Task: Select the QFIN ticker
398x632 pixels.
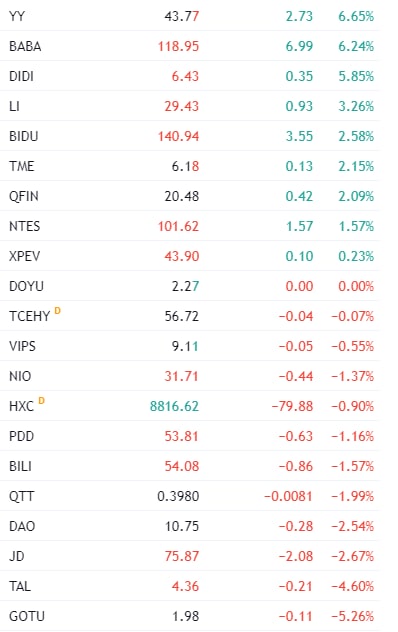Action: 24,196
